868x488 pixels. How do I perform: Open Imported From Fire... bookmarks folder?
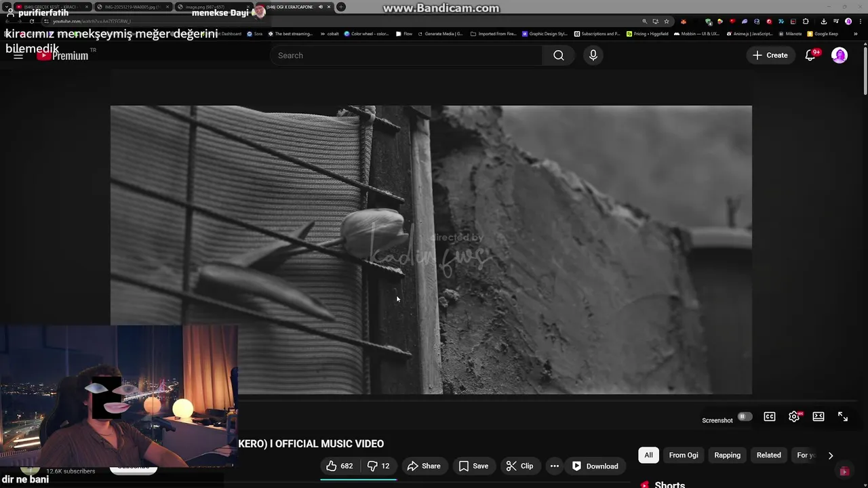point(493,34)
